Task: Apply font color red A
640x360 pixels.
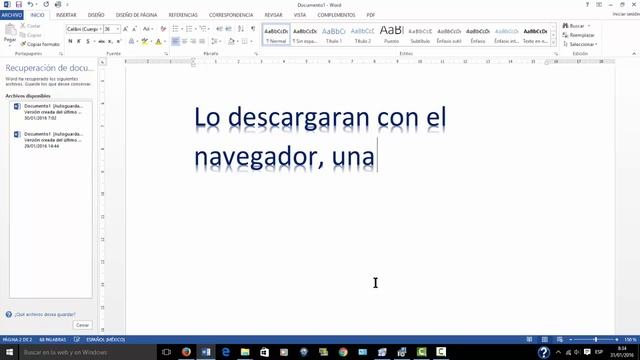Action: pyautogui.click(x=158, y=41)
